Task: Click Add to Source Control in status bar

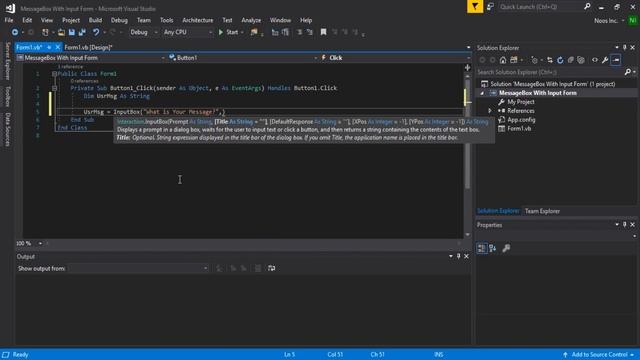Action: pyautogui.click(x=598, y=355)
